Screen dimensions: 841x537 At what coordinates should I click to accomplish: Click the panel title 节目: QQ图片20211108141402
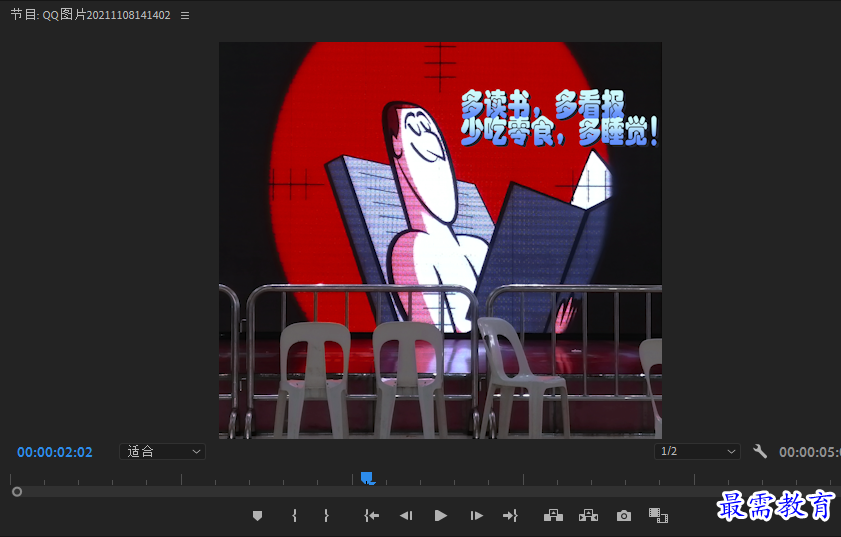(91, 15)
